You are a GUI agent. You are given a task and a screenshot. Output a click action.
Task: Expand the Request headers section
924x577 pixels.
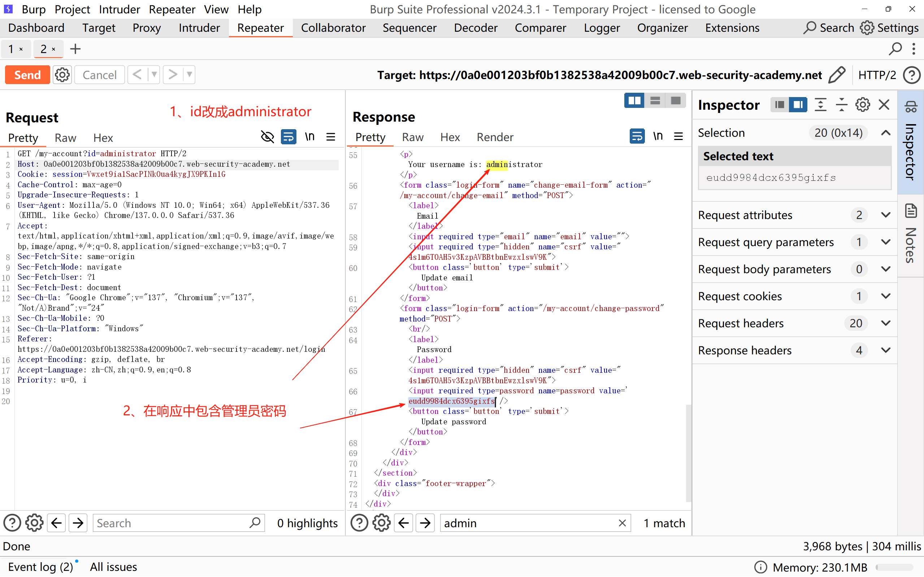coord(886,323)
